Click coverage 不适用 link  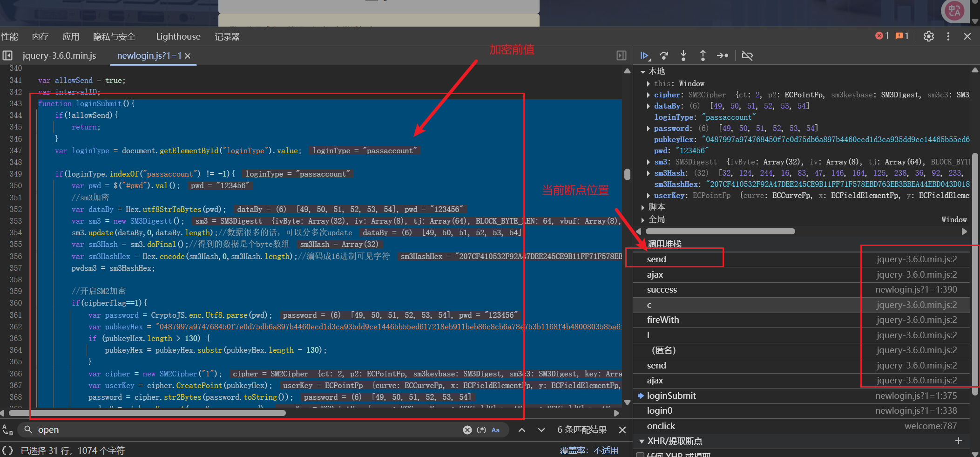606,450
